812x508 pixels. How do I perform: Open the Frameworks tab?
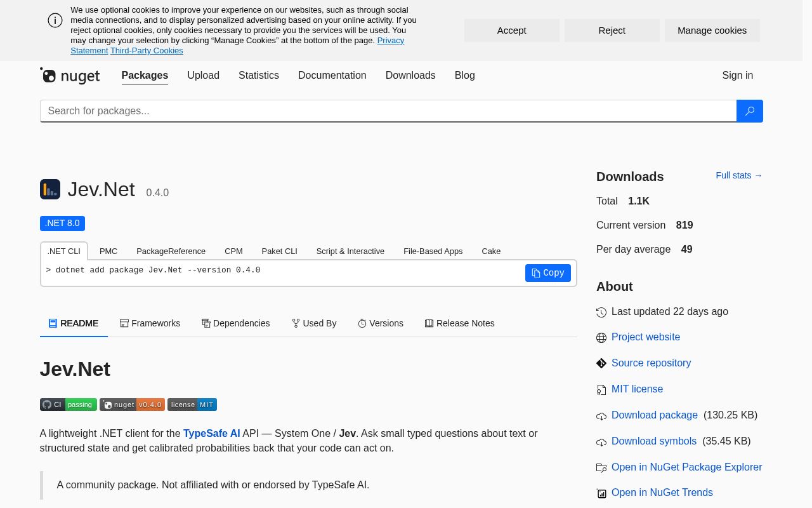(150, 323)
